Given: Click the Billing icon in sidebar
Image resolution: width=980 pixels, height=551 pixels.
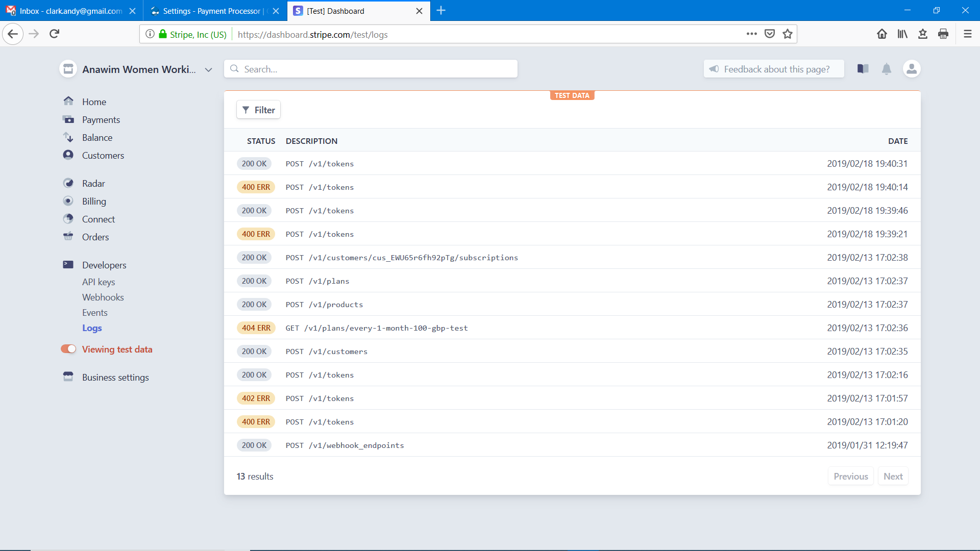Looking at the screenshot, I should pos(68,201).
